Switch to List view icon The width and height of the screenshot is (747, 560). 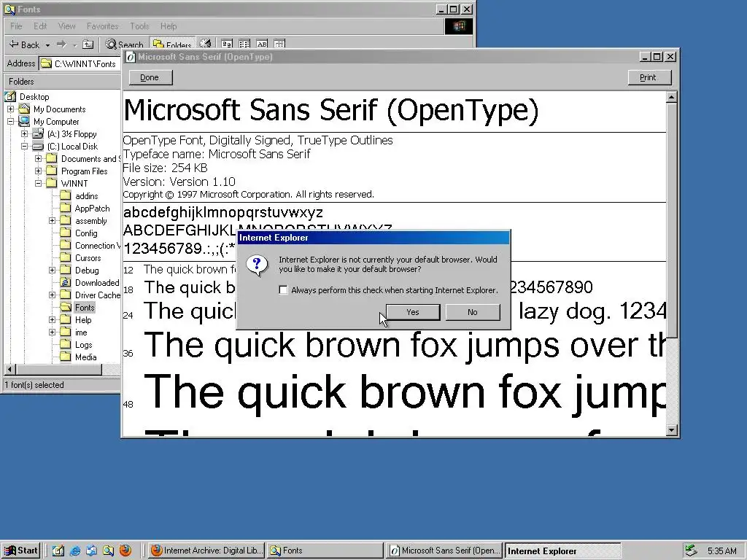coord(244,44)
